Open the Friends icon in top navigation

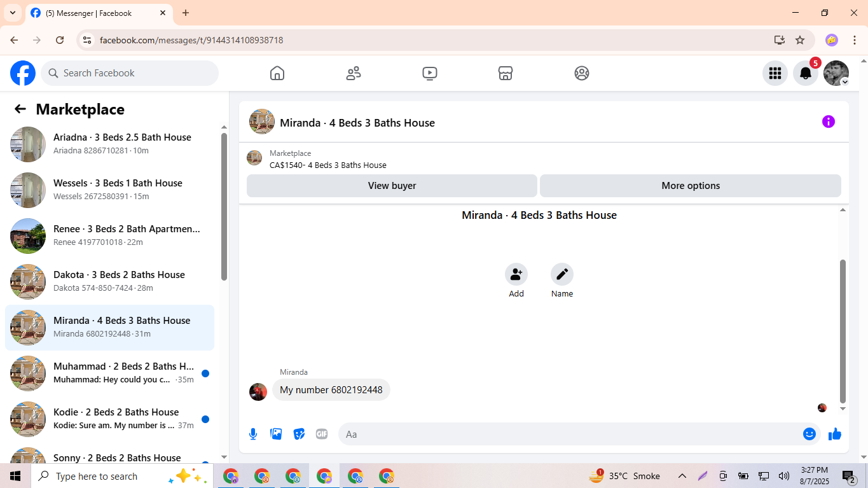(x=354, y=73)
